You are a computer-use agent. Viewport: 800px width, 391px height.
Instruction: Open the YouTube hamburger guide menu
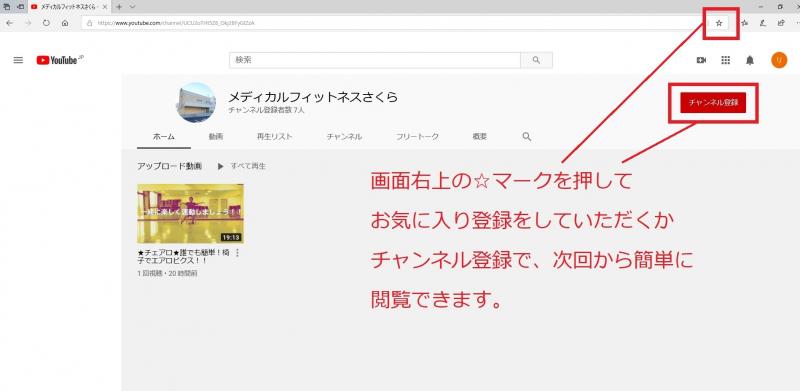18,60
